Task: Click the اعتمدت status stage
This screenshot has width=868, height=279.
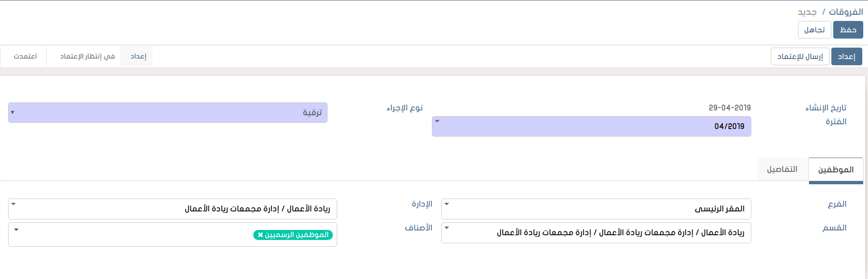Action: 25,56
